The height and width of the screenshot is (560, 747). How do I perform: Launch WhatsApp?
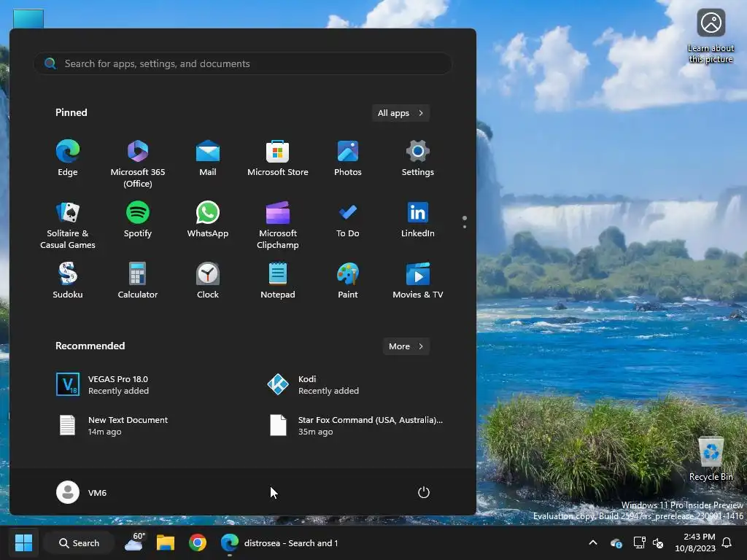pyautogui.click(x=208, y=219)
